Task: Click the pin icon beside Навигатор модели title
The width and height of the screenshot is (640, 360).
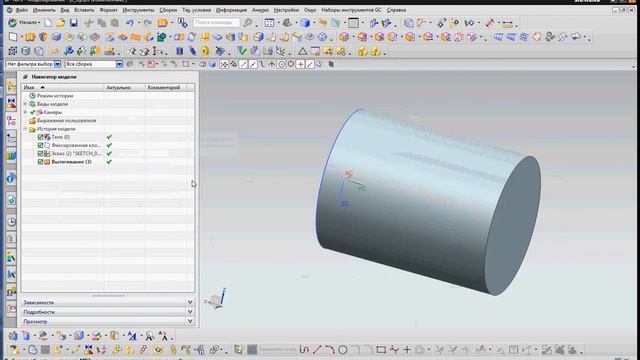Action: click(25, 77)
